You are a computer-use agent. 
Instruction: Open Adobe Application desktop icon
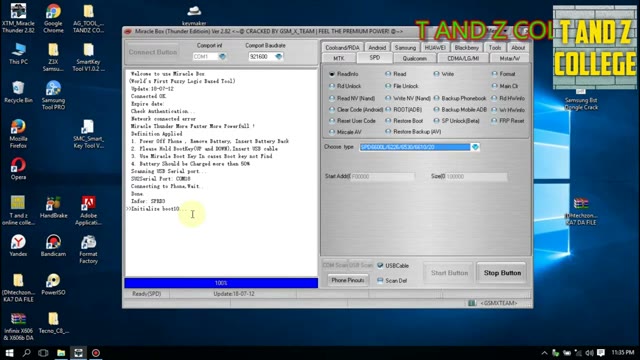tap(88, 211)
